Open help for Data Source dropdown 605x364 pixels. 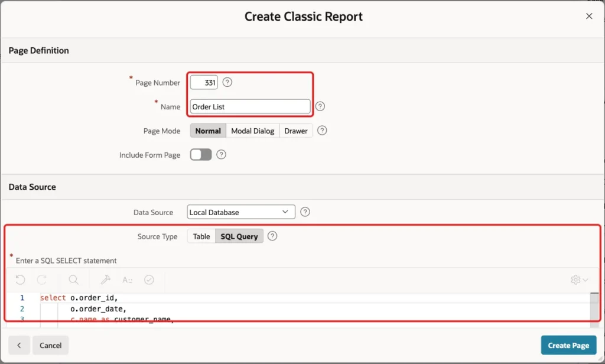305,212
